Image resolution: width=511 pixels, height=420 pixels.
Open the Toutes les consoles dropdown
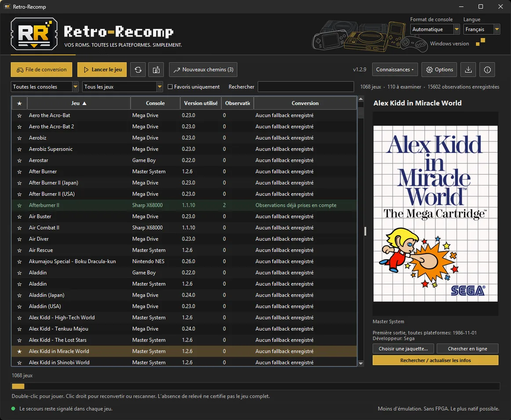(45, 87)
